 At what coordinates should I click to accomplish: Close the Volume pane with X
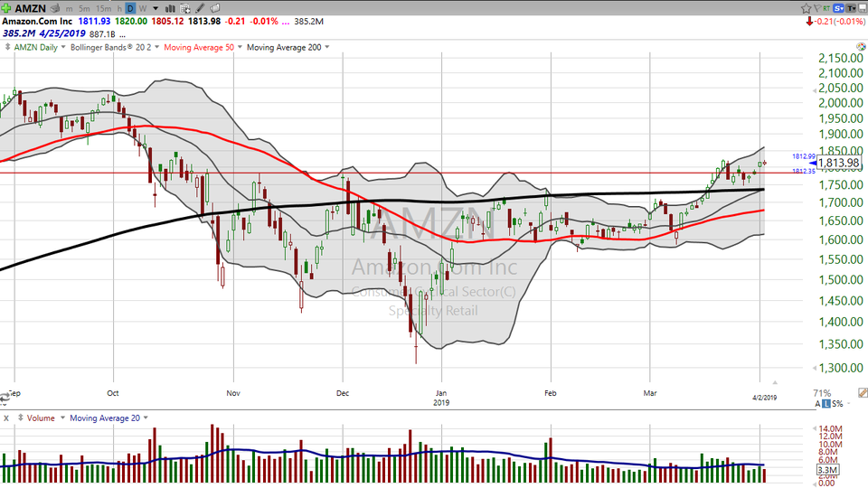tap(6, 418)
